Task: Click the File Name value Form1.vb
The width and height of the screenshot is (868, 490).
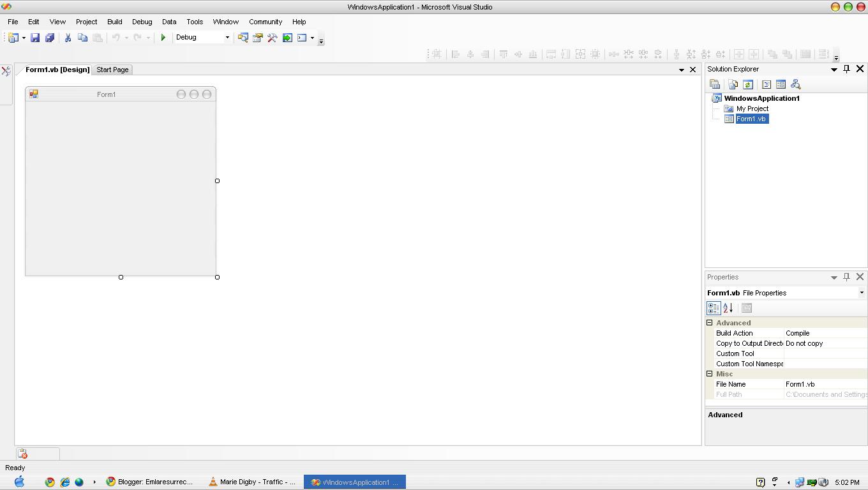Action: coord(825,384)
